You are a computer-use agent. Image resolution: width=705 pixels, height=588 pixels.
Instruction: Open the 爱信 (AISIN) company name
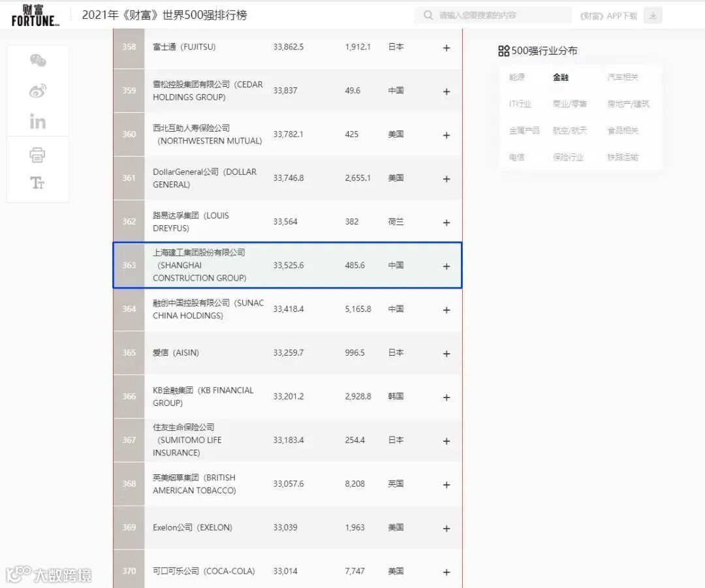point(176,352)
